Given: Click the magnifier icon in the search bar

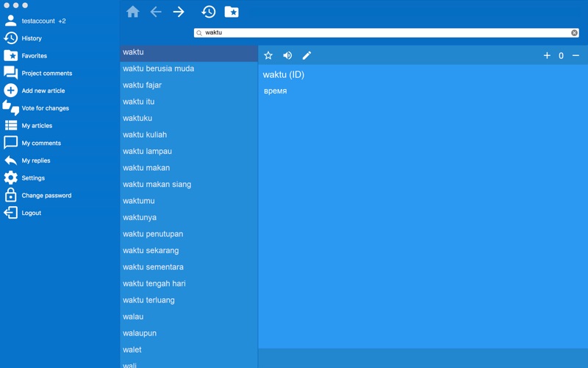Looking at the screenshot, I should pos(199,33).
